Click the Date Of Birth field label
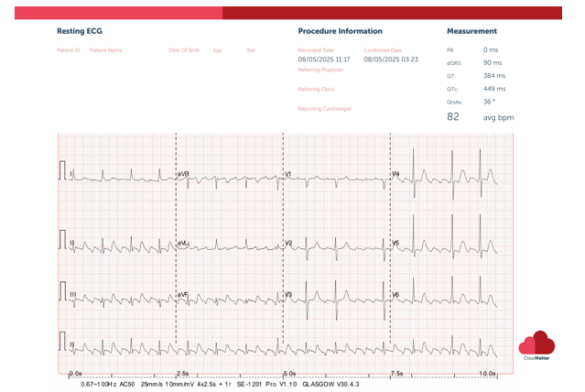This screenshot has height=392, width=585. (x=183, y=50)
